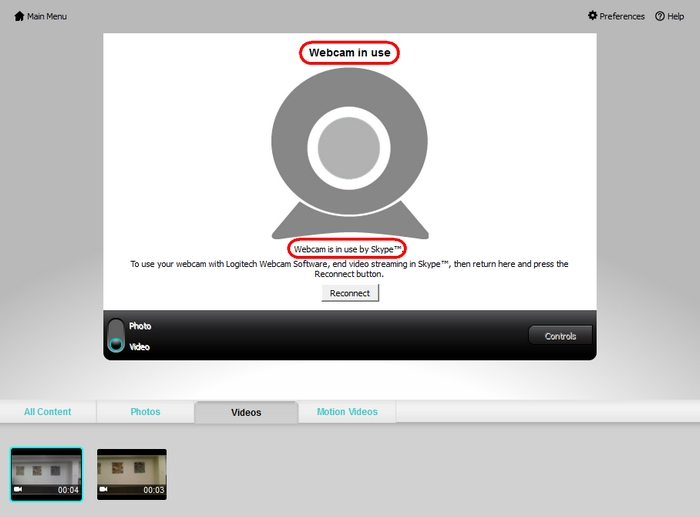
Task: Click the Reconnect button
Action: [x=350, y=293]
